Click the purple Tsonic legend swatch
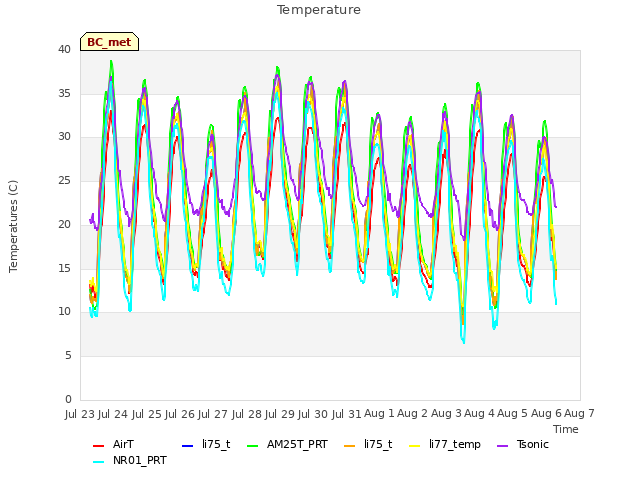This screenshot has width=640, height=480. (503, 445)
